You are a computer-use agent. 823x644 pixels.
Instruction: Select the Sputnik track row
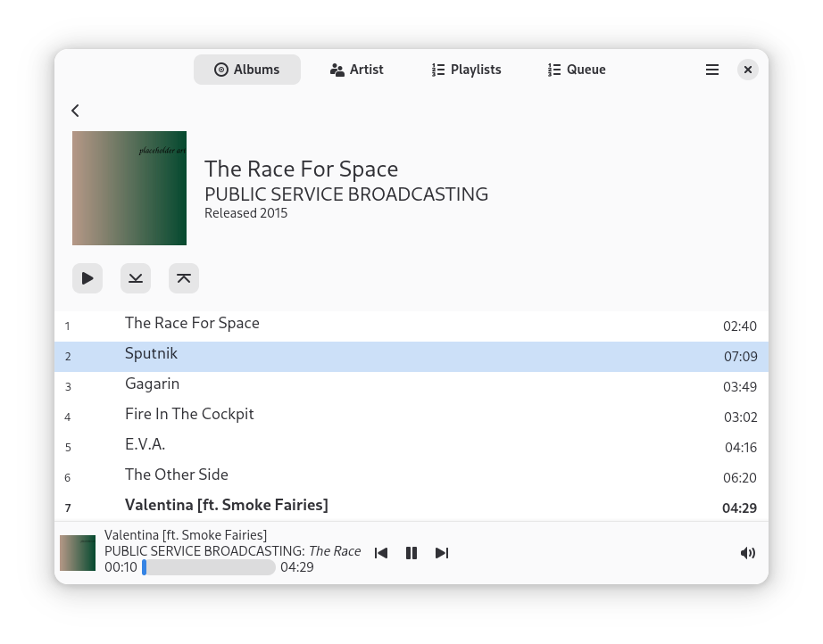pyautogui.click(x=411, y=357)
